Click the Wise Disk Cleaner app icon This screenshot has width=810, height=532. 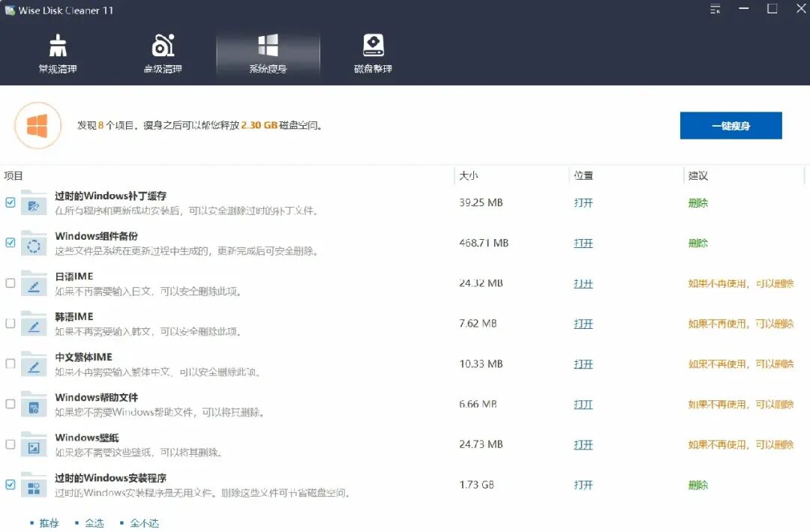pos(9,10)
